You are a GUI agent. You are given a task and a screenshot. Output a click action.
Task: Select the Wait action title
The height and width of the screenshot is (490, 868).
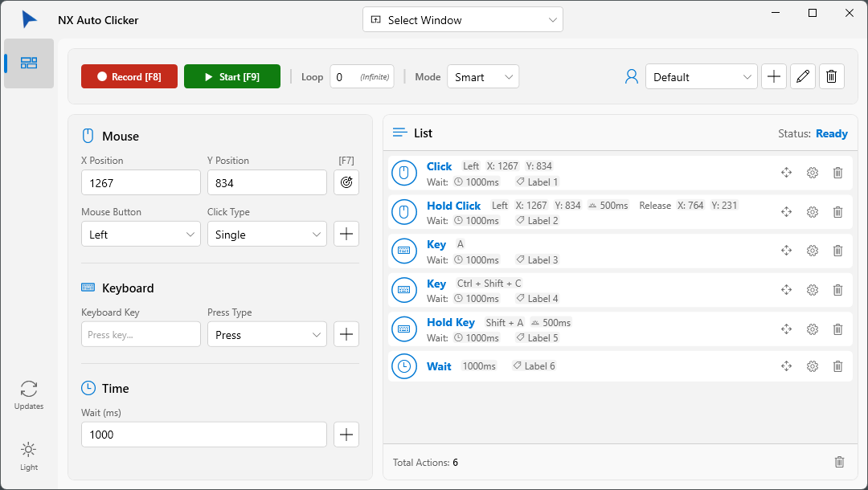tap(439, 366)
